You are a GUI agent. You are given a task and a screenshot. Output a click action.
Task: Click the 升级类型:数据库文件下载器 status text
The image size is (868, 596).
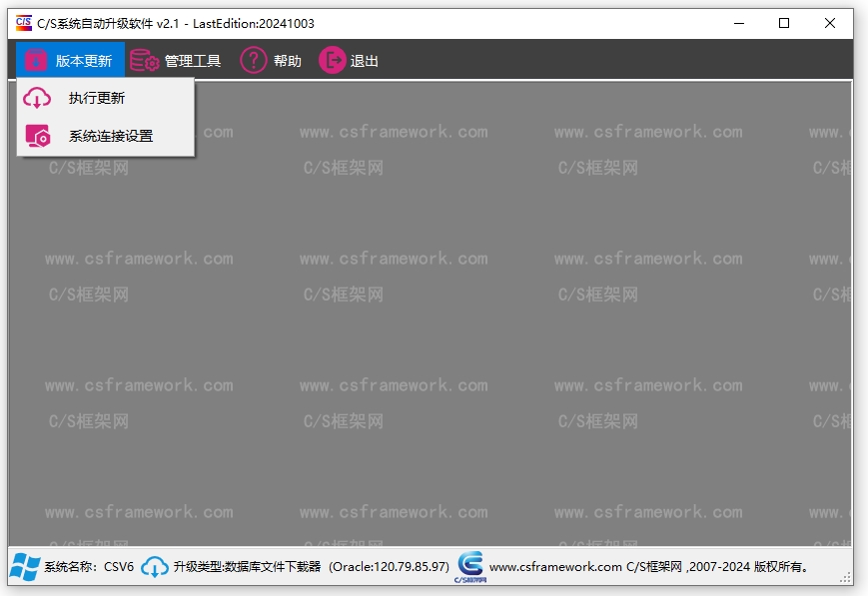247,567
